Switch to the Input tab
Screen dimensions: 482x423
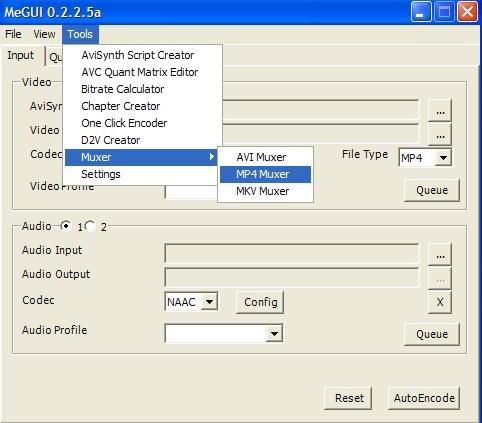point(21,55)
